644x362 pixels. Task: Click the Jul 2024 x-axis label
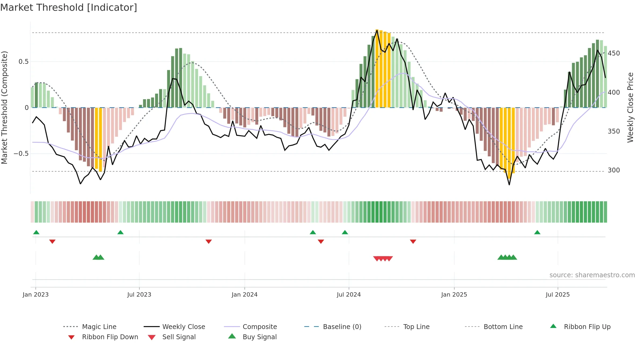coord(349,294)
